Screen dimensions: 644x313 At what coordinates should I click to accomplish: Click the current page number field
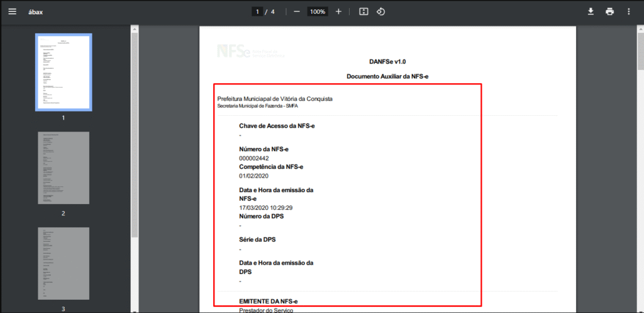pyautogui.click(x=257, y=12)
